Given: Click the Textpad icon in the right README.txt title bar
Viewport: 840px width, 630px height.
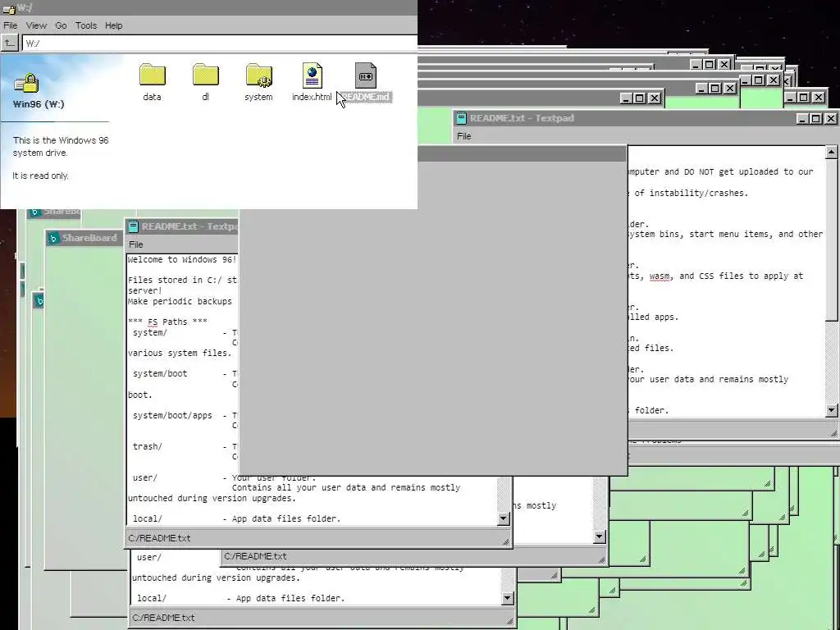Looking at the screenshot, I should (461, 118).
